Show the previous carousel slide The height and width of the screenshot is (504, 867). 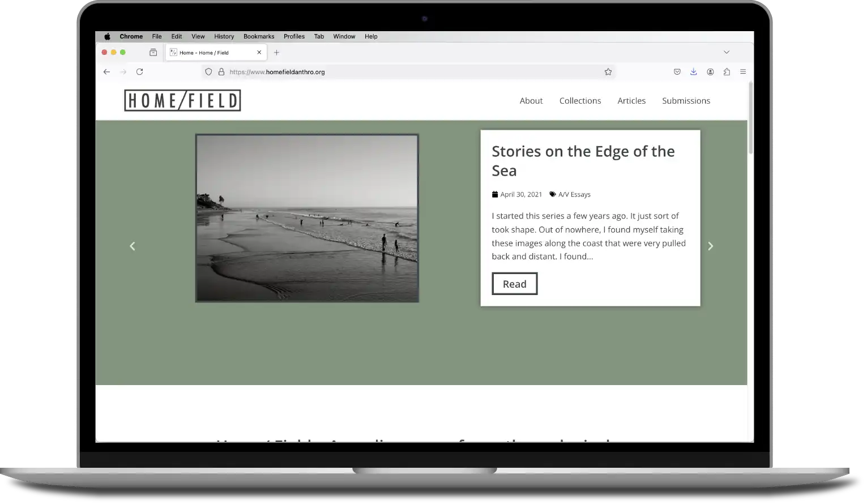[x=133, y=246]
